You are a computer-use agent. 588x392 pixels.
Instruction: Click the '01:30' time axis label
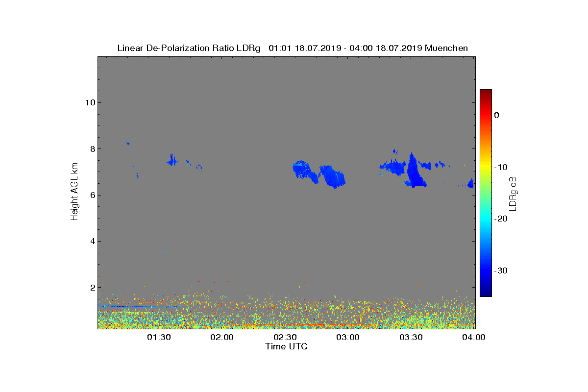tap(159, 337)
